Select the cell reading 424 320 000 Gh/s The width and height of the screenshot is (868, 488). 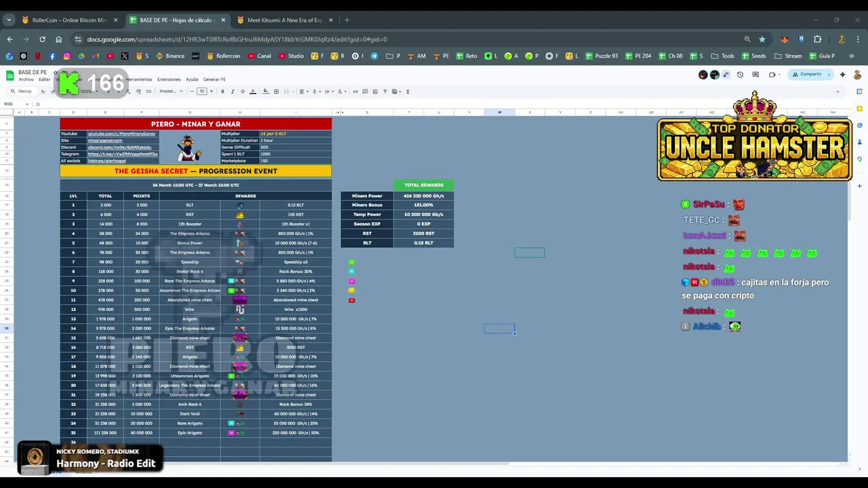423,196
